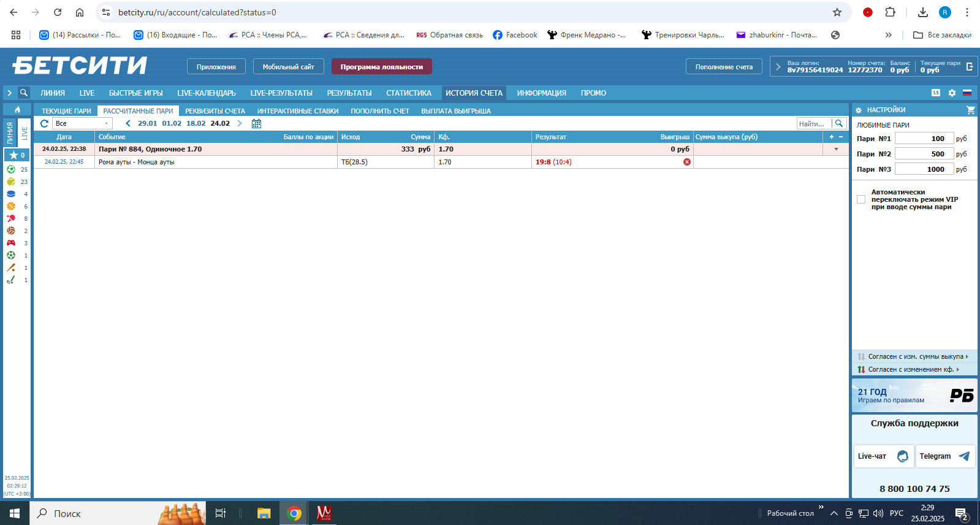Select the hockey puck sport icon
Viewport: 980px width, 525px height.
click(x=11, y=194)
